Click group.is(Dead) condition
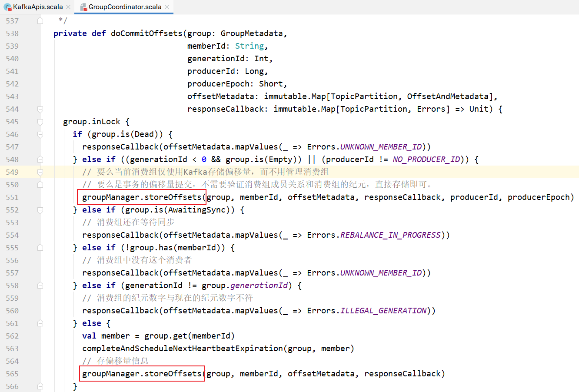 (x=125, y=134)
